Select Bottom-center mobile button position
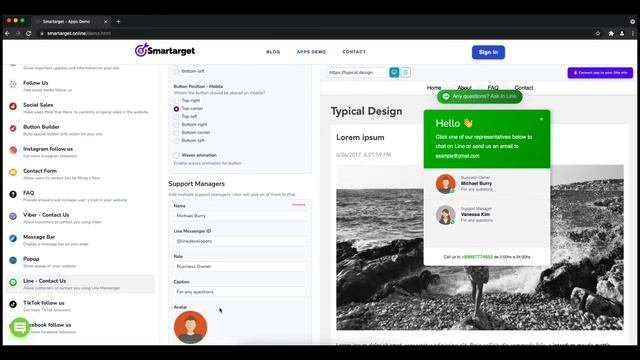Viewport: 640px width, 360px height. 176,133
